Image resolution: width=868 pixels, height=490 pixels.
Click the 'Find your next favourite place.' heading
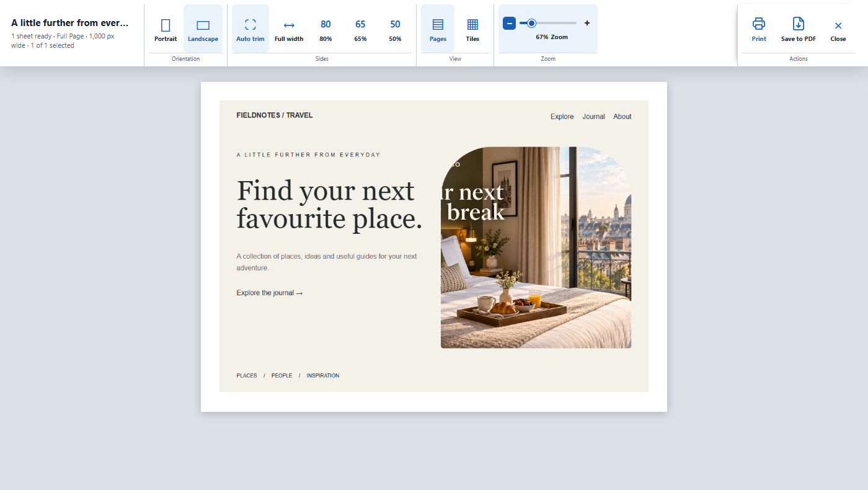329,205
